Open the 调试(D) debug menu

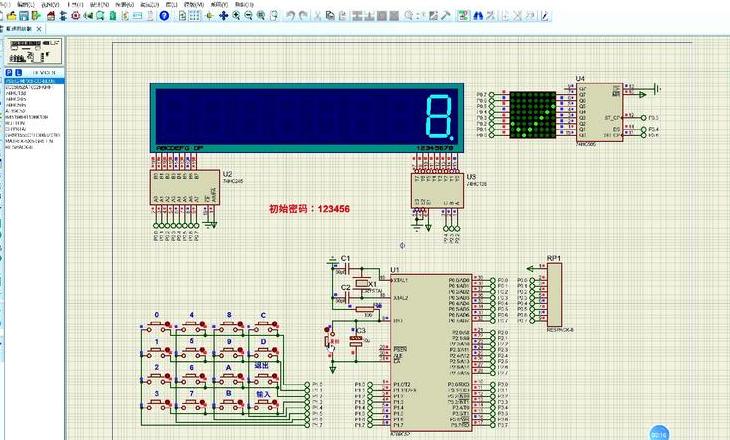click(149, 4)
